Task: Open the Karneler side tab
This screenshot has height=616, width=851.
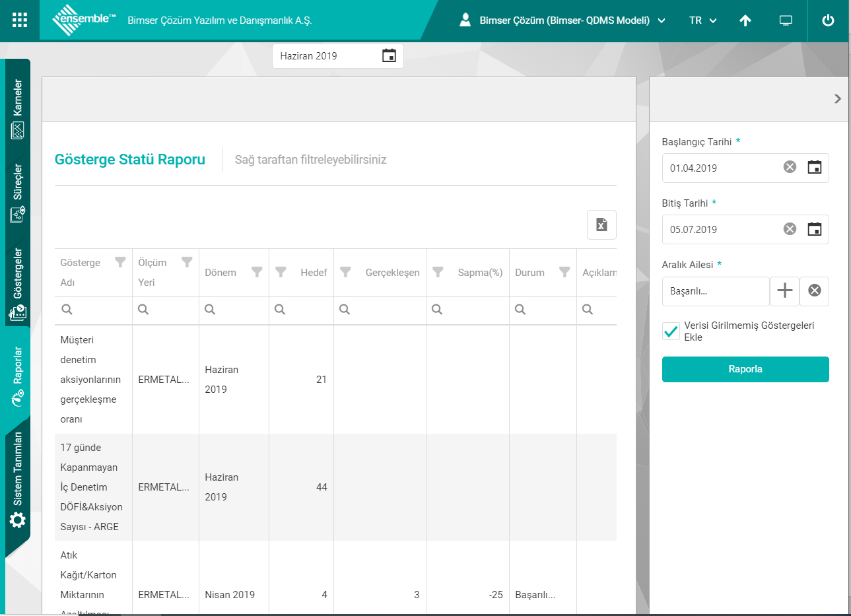Action: point(18,108)
